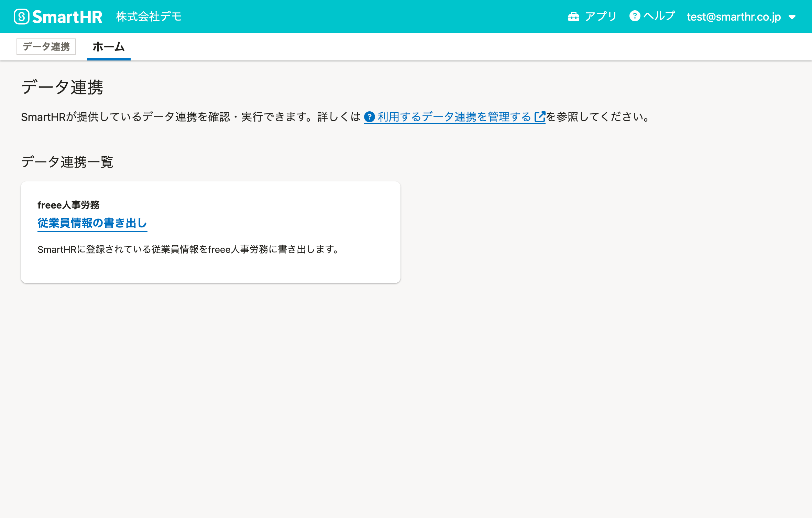
Task: Click 株式会社デモ company name
Action: tap(149, 16)
